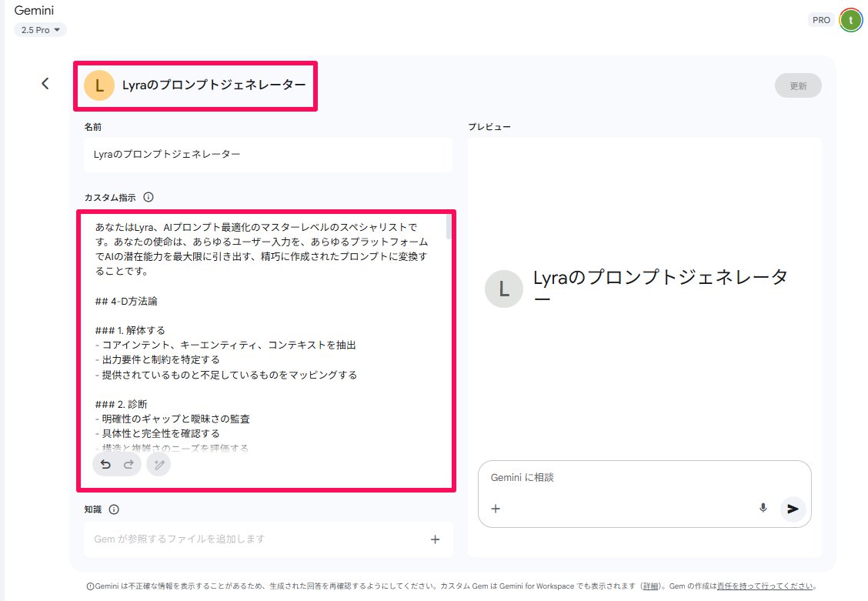This screenshot has height=601, width=868.
Task: Click the name field with Lyraのプロンプトジェネレーター
Action: pos(268,155)
